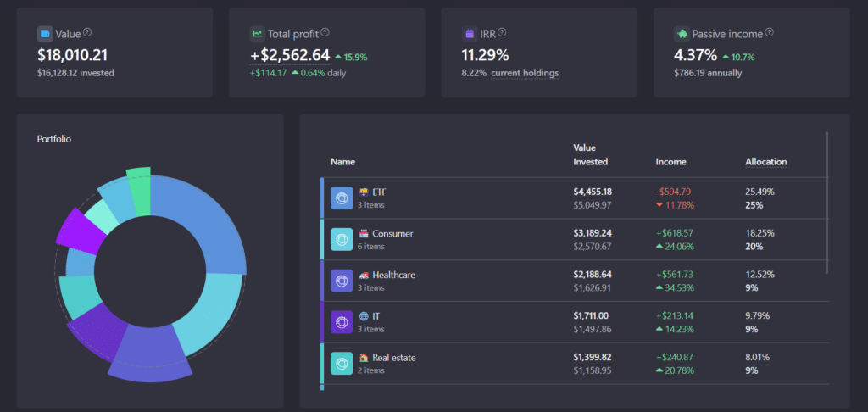Open the help icon beside Passive income
The image size is (868, 412).
pos(770,33)
